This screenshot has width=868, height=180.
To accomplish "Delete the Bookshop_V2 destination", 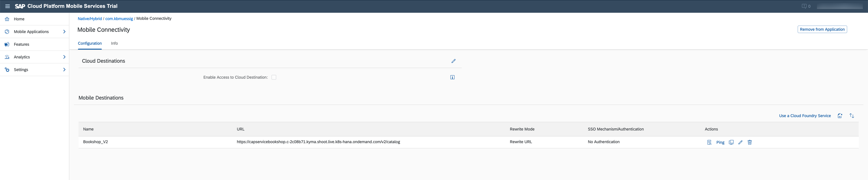I will 749,142.
